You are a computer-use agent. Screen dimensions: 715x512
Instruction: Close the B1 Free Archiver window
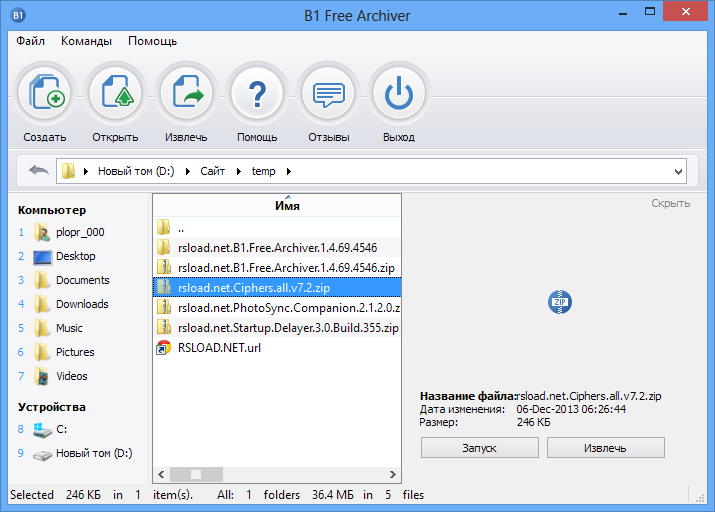click(685, 12)
